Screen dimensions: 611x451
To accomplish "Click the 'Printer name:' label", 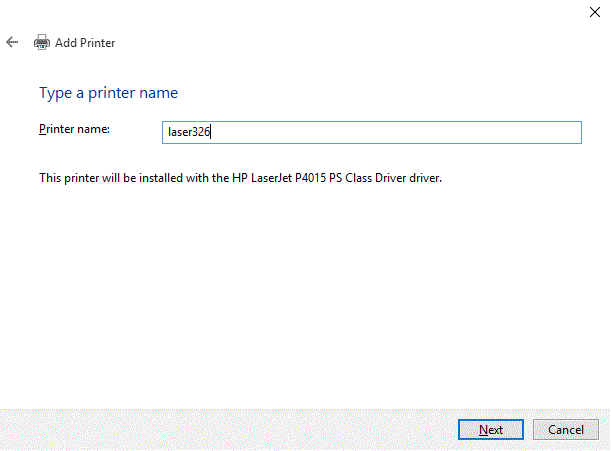I will 74,129.
